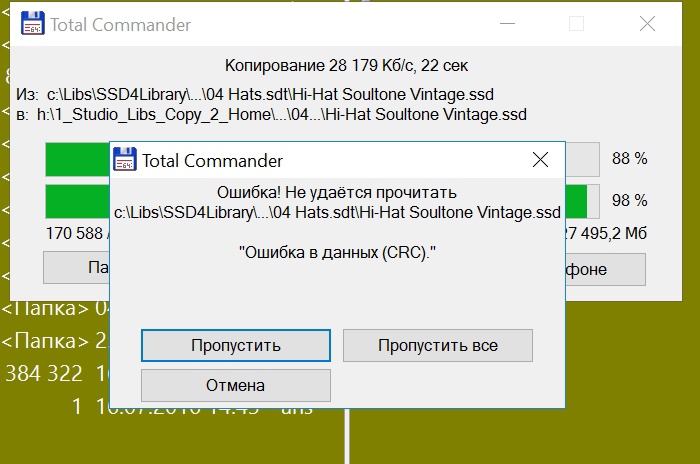Screen dimensions: 700x464
Task: Click the 88 % label
Action: [x=629, y=159]
